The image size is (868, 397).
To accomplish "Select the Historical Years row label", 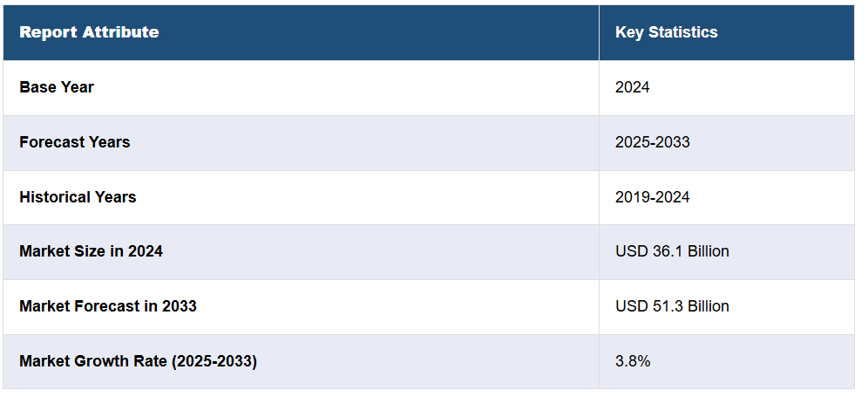I will [78, 197].
